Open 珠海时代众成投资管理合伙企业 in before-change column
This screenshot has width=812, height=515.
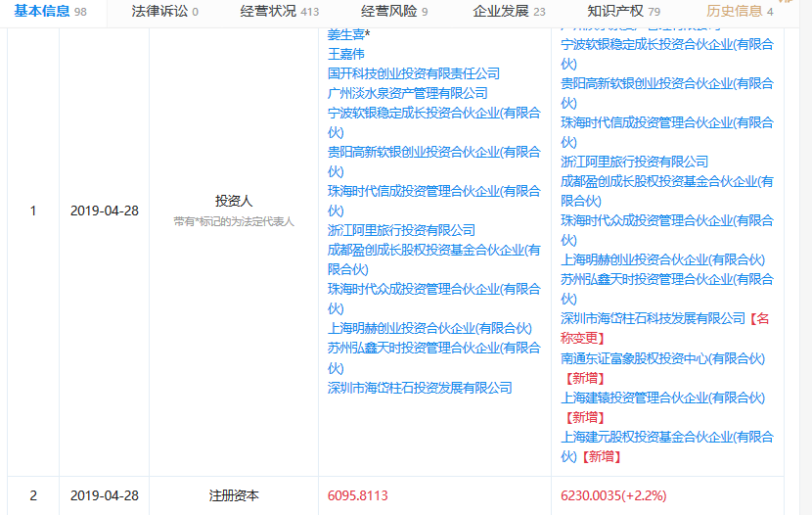coord(434,299)
